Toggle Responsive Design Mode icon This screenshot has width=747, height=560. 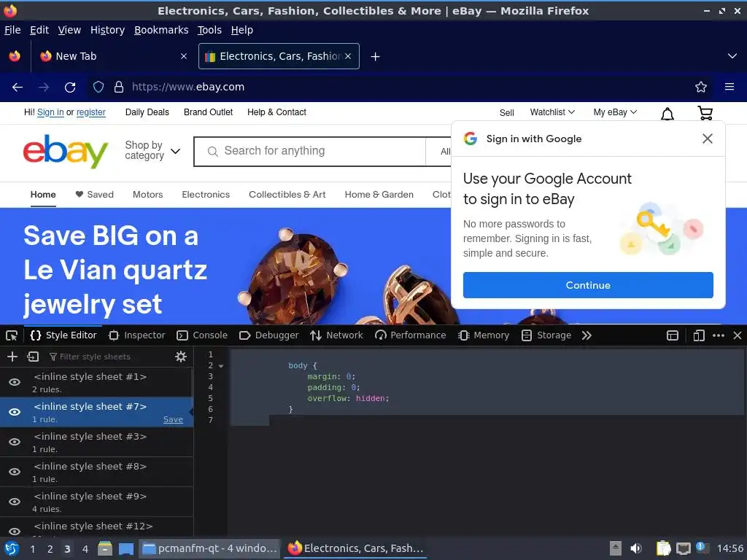[699, 335]
